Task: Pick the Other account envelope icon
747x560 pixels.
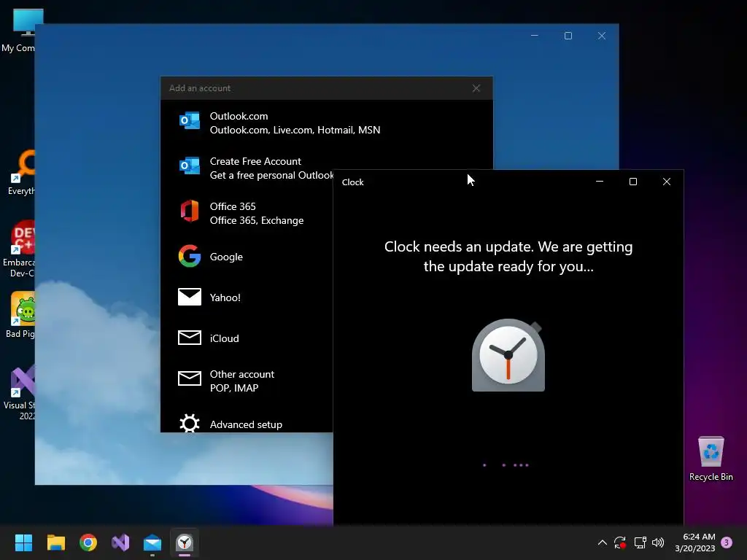Action: click(189, 378)
